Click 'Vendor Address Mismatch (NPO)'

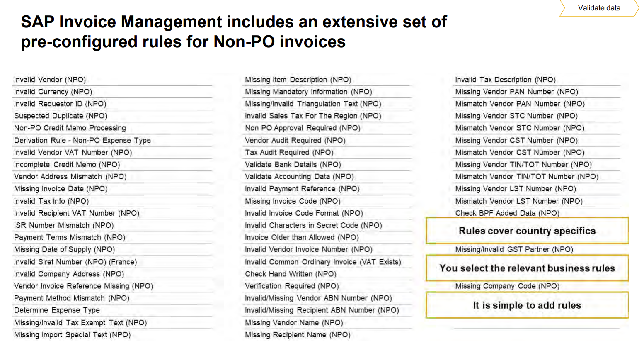[x=70, y=176]
